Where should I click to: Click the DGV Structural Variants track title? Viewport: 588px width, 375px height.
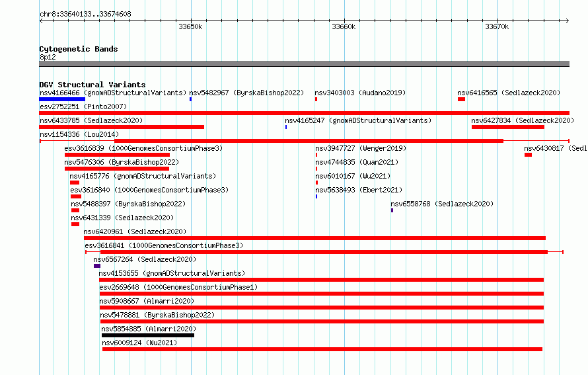coord(92,85)
